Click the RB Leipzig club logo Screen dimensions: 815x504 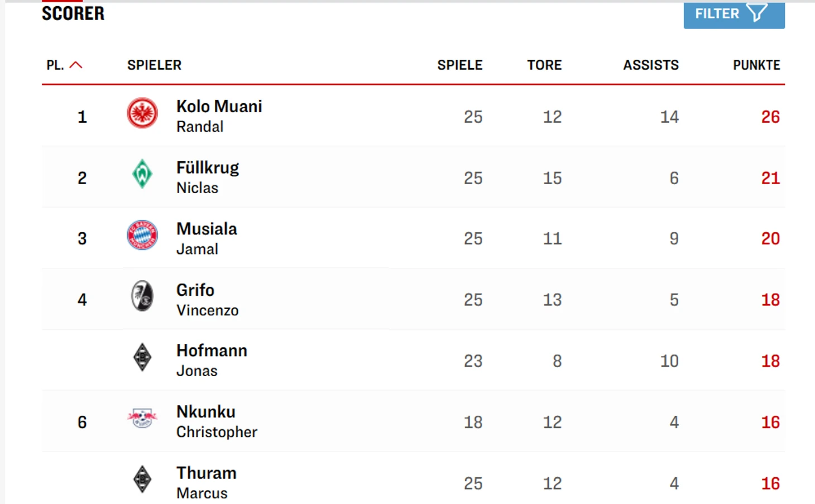[x=142, y=418]
